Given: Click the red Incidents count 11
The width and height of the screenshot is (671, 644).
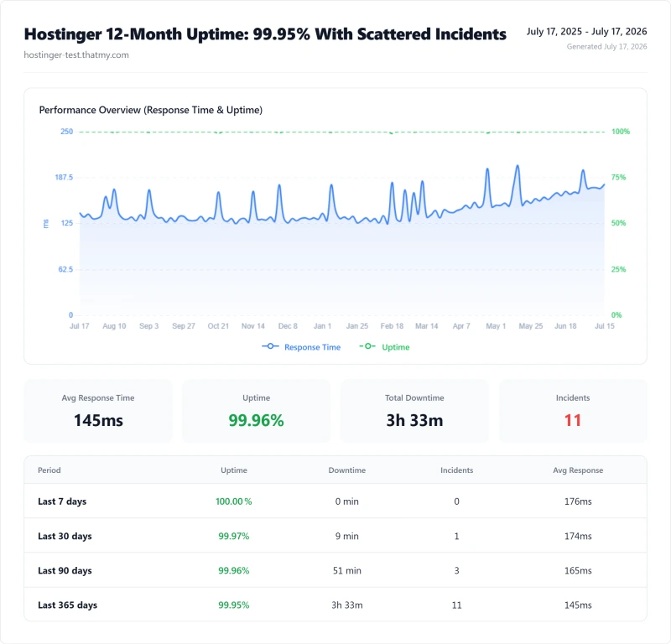Looking at the screenshot, I should pos(573,420).
